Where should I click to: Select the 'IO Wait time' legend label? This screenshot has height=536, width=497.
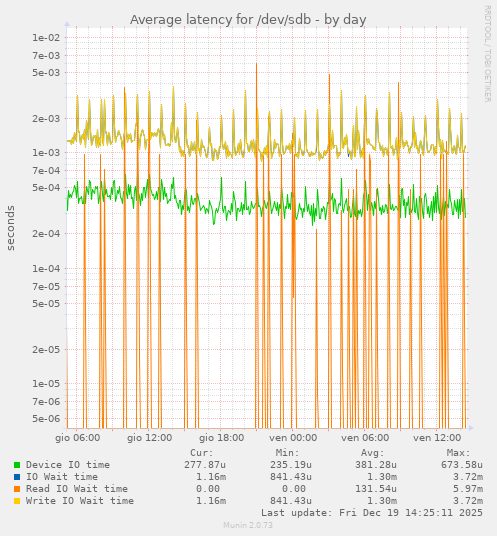62,477
